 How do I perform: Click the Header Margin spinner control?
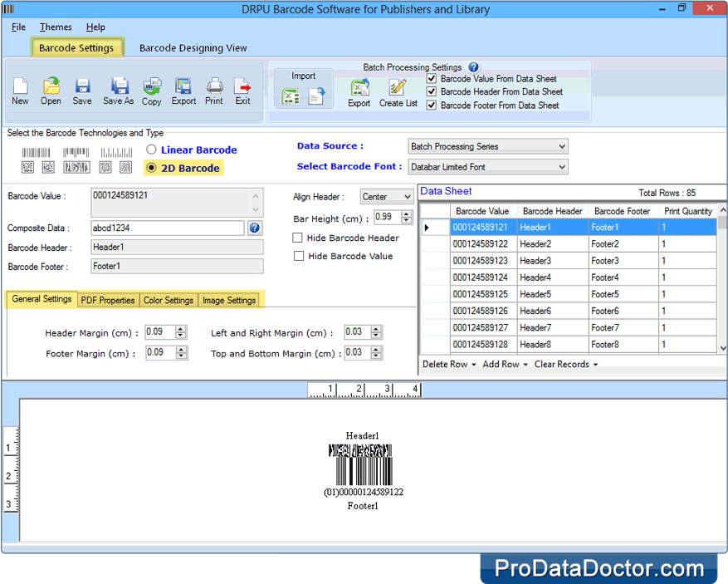[181, 332]
